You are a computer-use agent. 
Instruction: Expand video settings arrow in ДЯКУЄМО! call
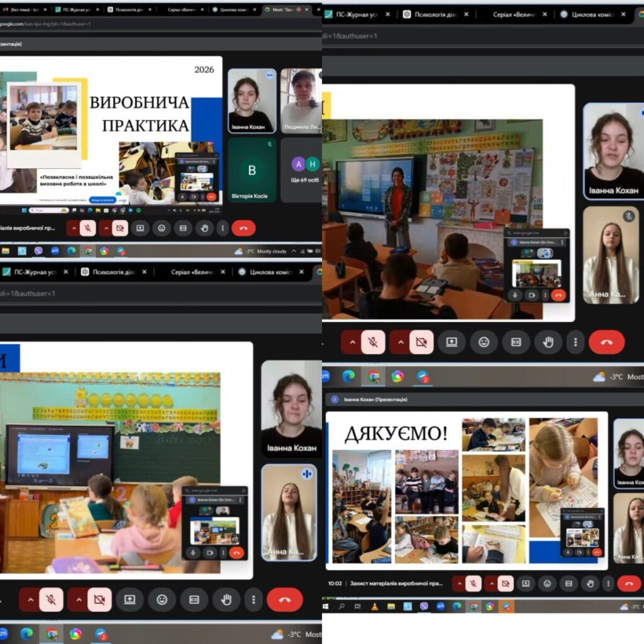pos(491,584)
